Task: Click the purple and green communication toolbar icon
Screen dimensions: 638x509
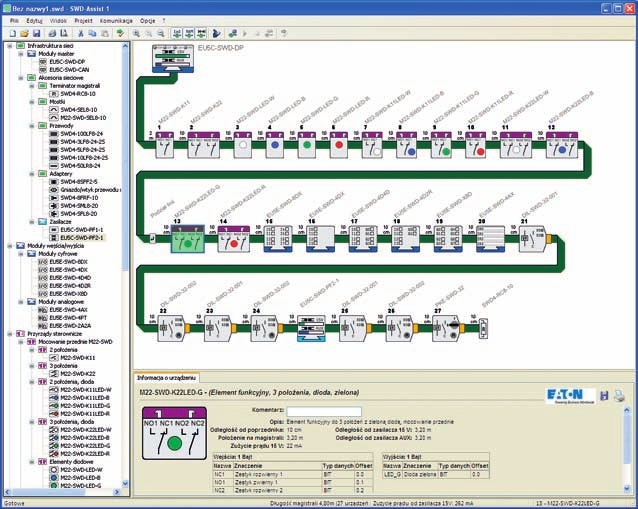Action: (233, 33)
